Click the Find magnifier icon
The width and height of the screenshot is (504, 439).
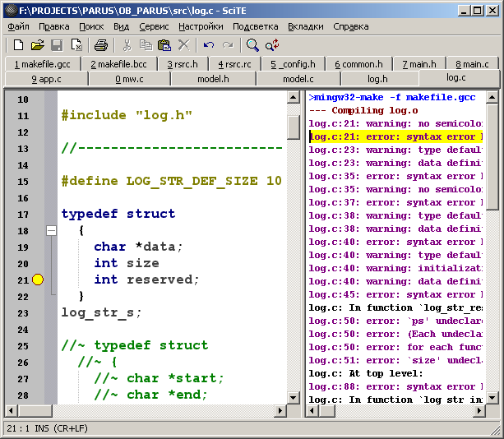(x=252, y=45)
